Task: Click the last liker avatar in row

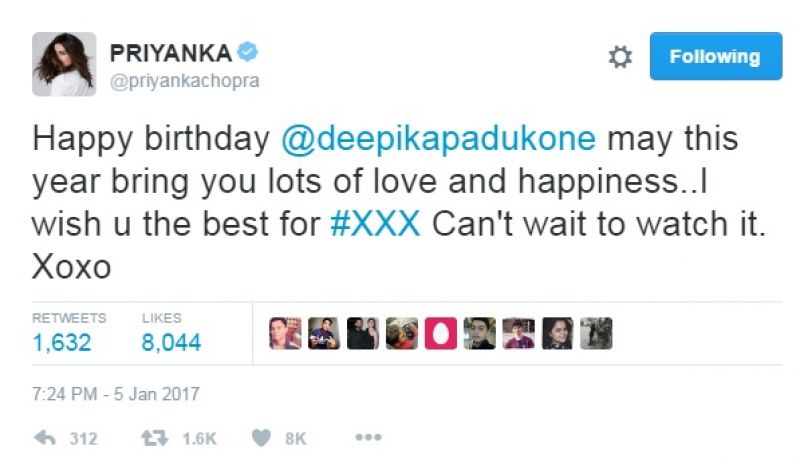Action: 596,333
